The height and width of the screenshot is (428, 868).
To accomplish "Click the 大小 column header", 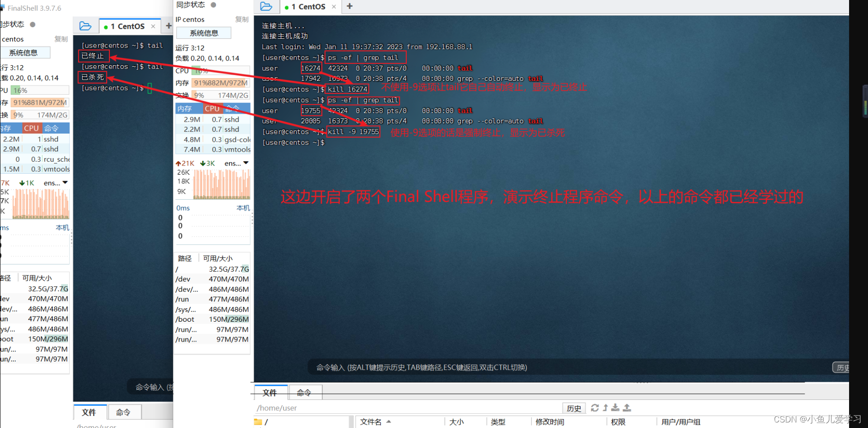I will pyautogui.click(x=457, y=422).
